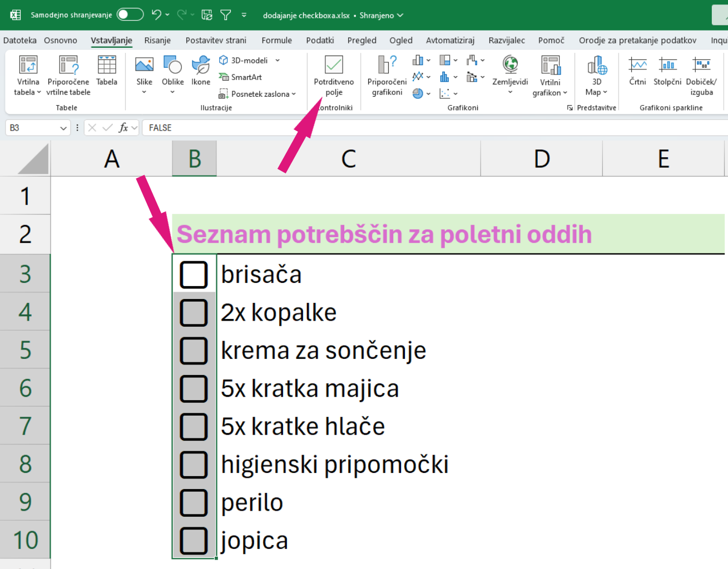Cancel the formula bar entry
The height and width of the screenshot is (569, 728).
[92, 128]
